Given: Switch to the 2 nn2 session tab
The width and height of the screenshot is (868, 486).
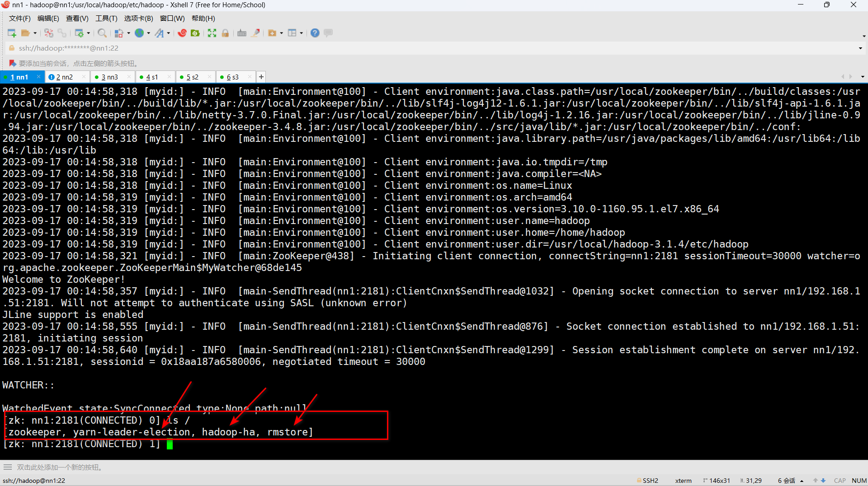Looking at the screenshot, I should 65,77.
